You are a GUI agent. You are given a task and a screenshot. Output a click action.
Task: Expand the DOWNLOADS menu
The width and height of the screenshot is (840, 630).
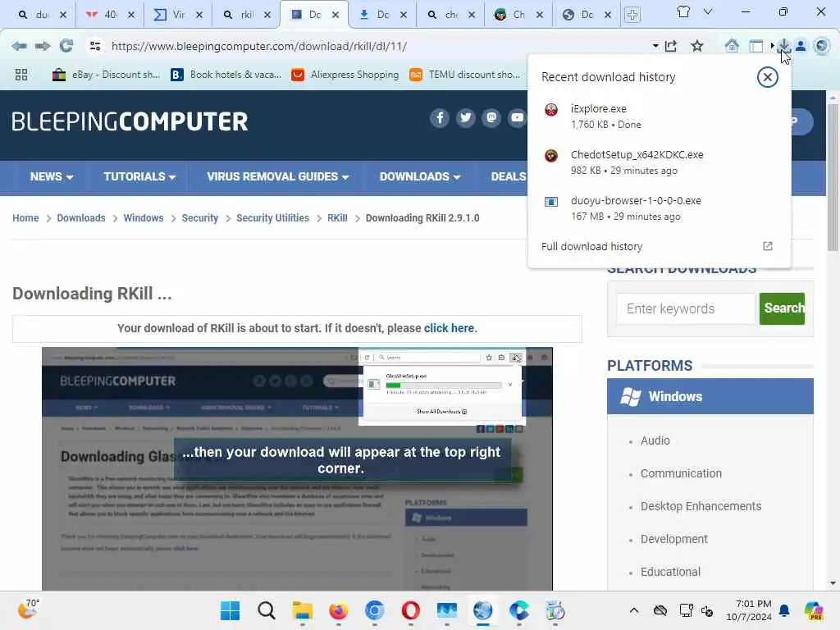tap(420, 177)
